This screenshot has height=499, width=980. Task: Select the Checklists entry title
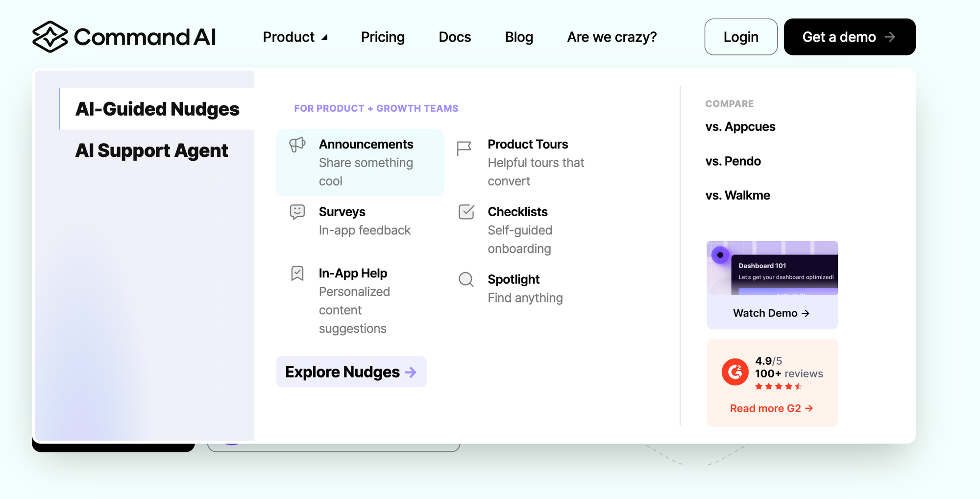[x=517, y=212]
